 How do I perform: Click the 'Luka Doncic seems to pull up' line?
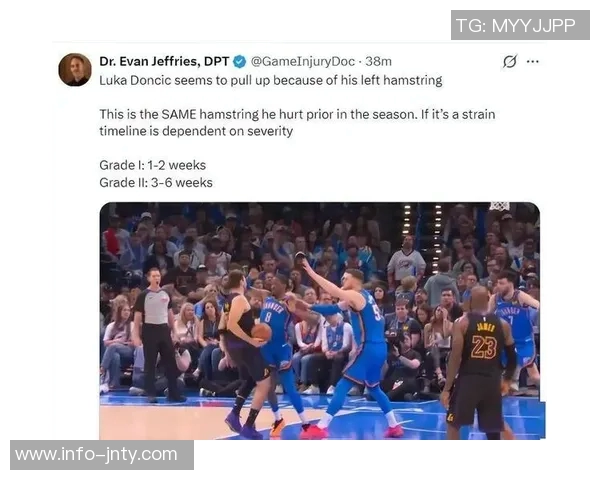[271, 80]
